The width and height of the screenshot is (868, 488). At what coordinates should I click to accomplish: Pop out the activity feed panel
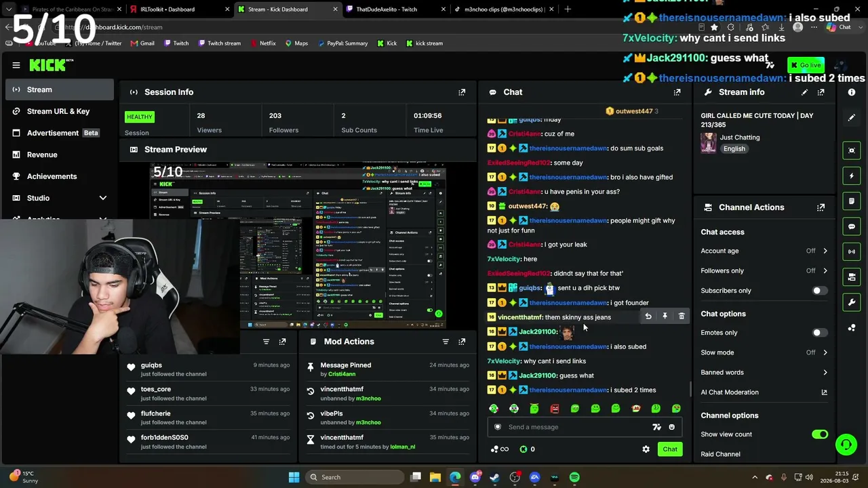pyautogui.click(x=282, y=342)
